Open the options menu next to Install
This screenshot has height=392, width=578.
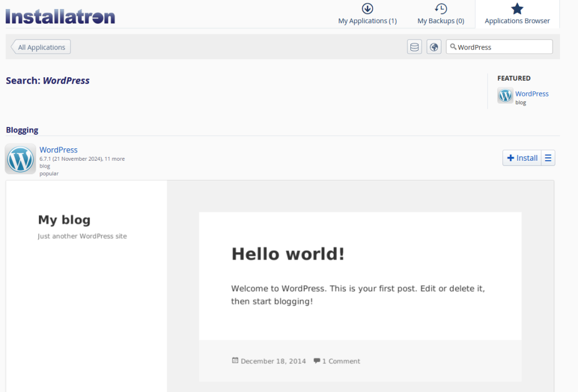click(x=548, y=158)
